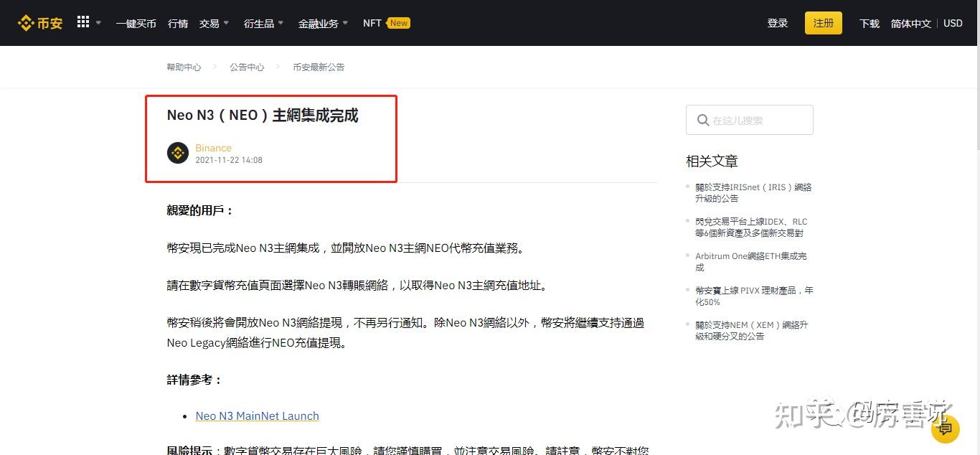Click the 詳情參考 heading text
The height and width of the screenshot is (455, 980).
tap(194, 380)
